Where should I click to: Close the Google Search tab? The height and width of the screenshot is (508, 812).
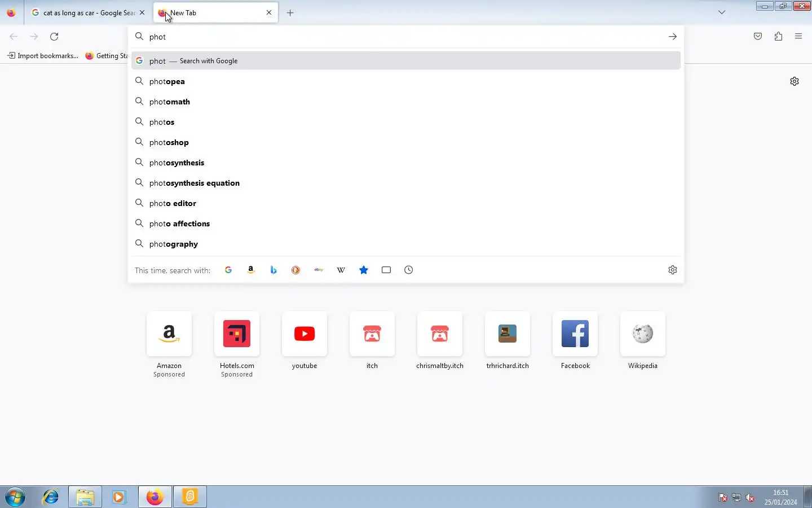(142, 12)
